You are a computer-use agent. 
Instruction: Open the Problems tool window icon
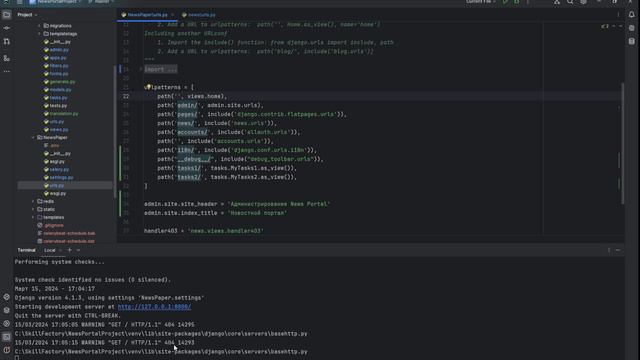click(7, 350)
